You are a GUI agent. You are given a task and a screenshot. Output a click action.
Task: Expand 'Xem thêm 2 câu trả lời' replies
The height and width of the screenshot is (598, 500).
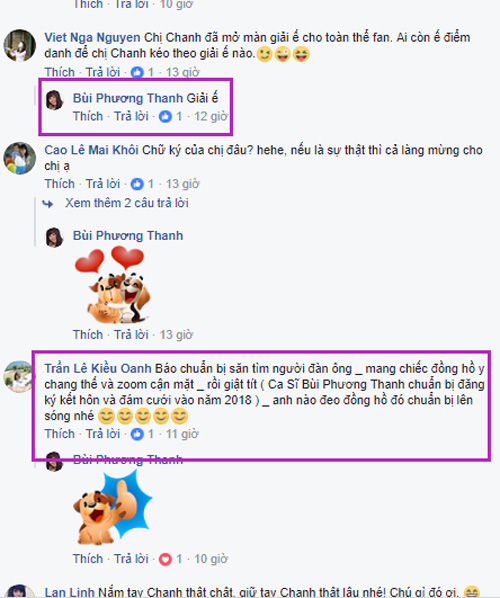coord(127,203)
